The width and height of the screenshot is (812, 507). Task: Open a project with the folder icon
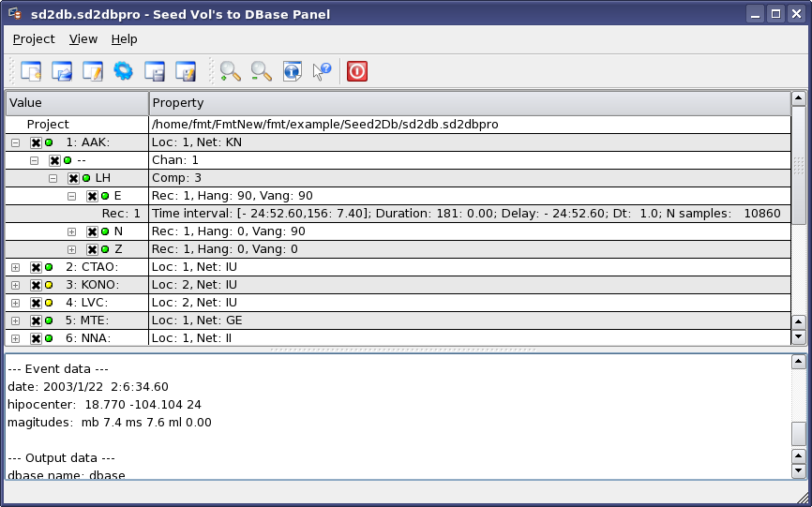coord(62,71)
